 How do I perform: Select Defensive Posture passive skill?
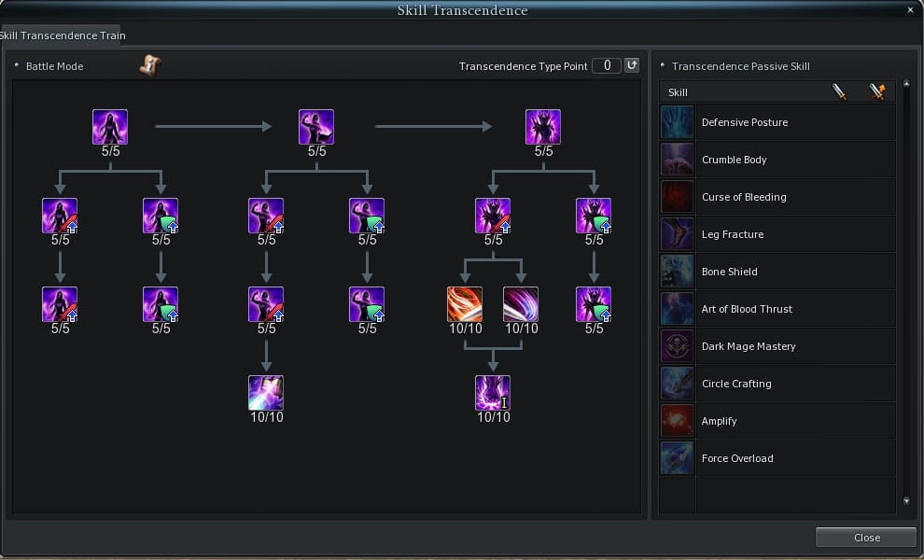744,122
